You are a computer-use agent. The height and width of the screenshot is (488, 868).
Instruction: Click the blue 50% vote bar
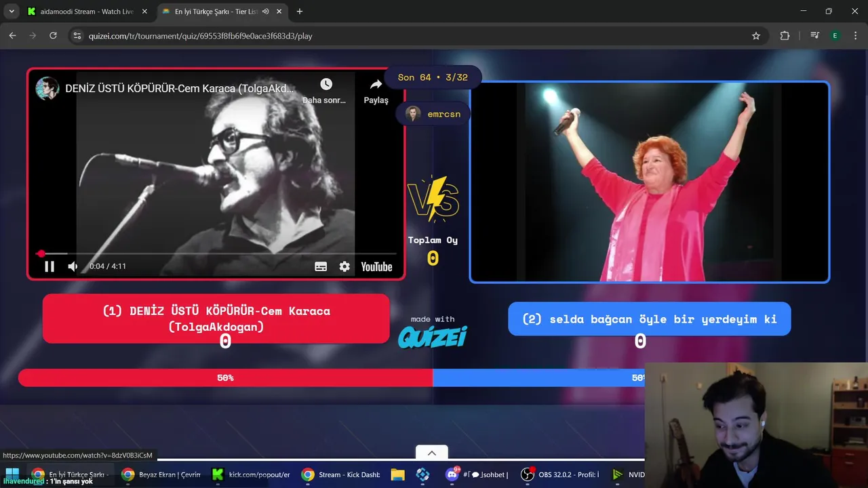(538, 378)
